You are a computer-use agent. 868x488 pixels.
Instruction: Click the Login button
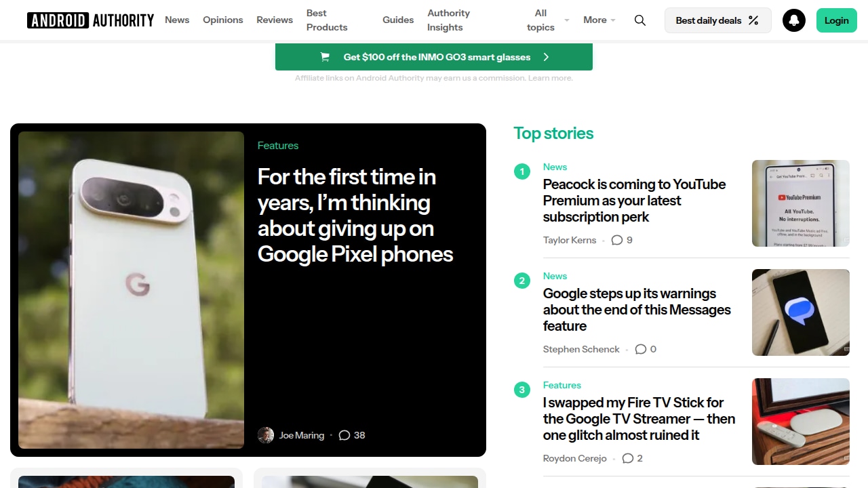(x=836, y=20)
